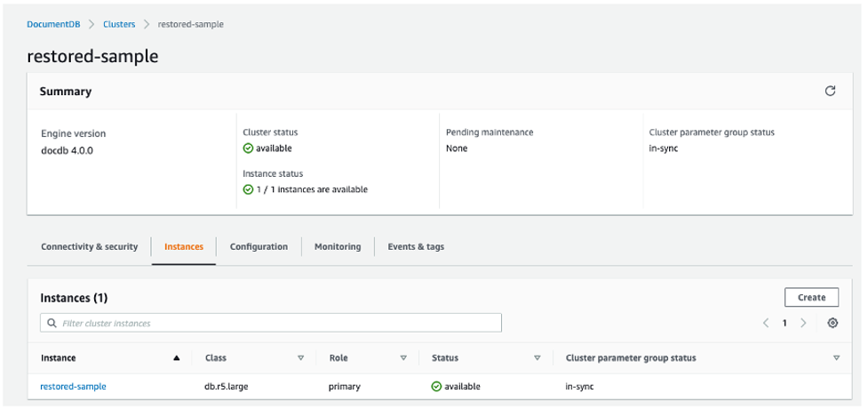
Task: Click the docdb 4.0.0 engine version value
Action: [x=67, y=150]
